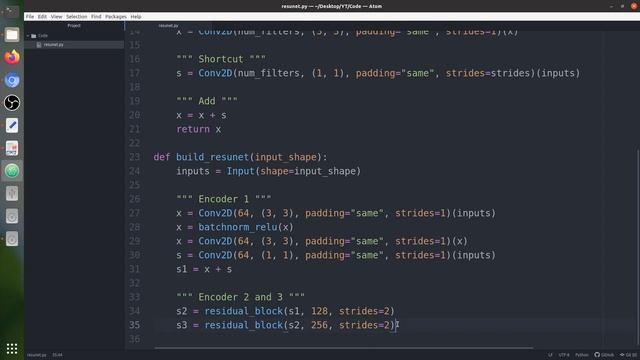This screenshot has height=360, width=640.
Task: Click empty line 36 in the editor
Action: (x=380, y=339)
